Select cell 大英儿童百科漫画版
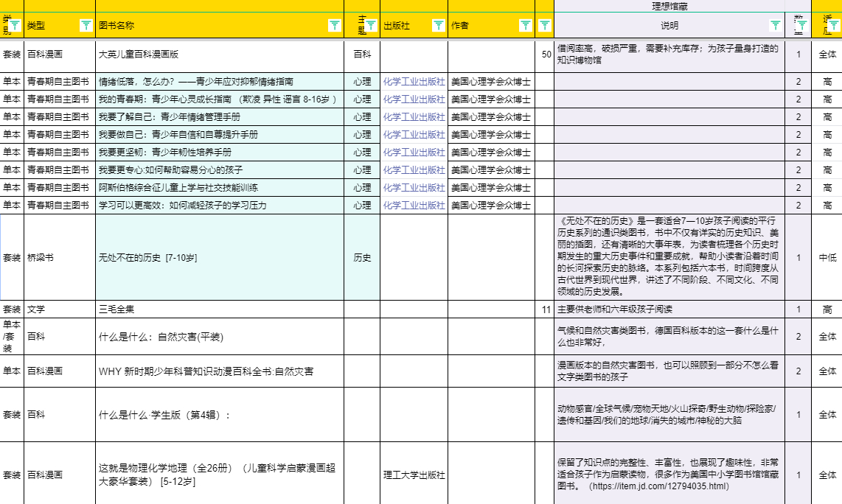 pos(139,55)
